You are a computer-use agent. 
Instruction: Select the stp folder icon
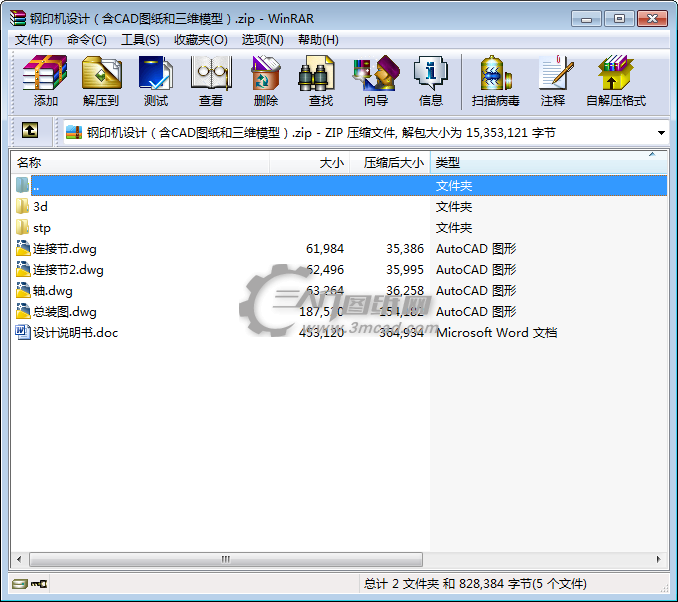coord(22,227)
